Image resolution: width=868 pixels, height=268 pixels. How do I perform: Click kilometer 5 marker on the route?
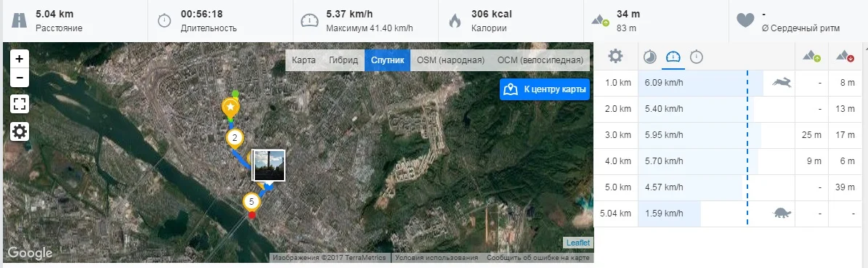[252, 202]
